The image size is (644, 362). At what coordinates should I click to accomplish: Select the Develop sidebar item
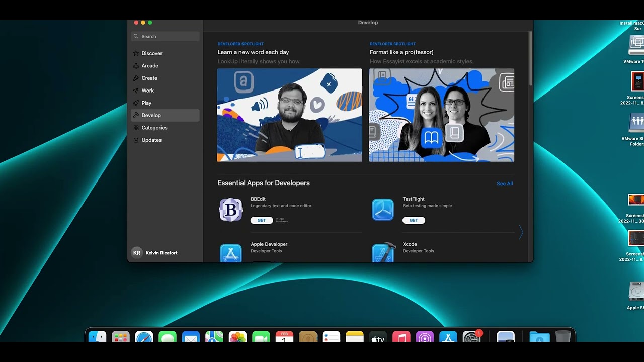pos(165,115)
